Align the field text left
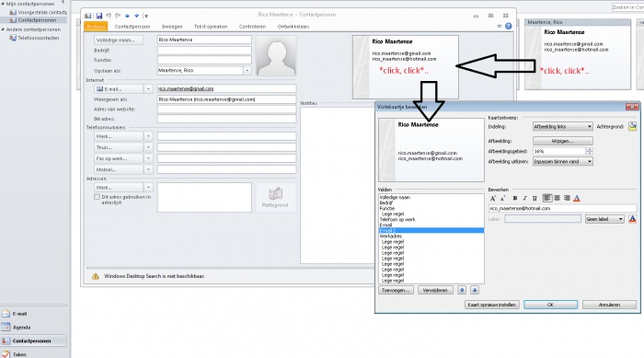Viewport: 644px width, 358px height. tap(547, 198)
